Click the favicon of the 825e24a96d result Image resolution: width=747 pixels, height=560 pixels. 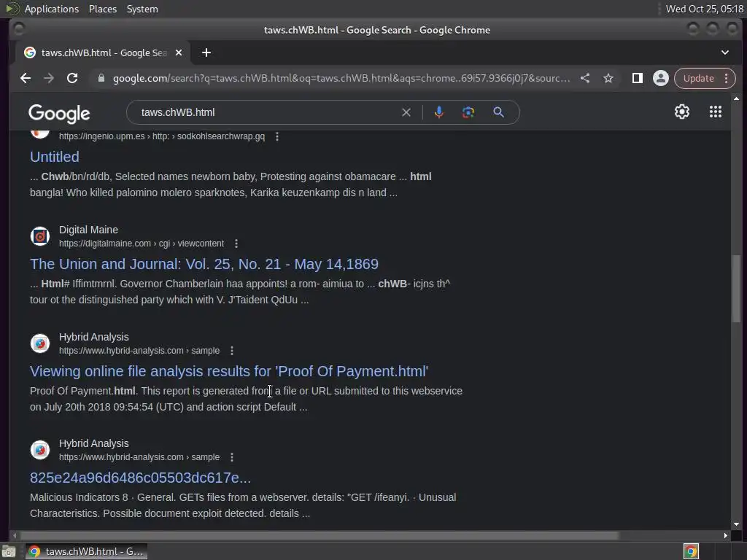coord(40,450)
